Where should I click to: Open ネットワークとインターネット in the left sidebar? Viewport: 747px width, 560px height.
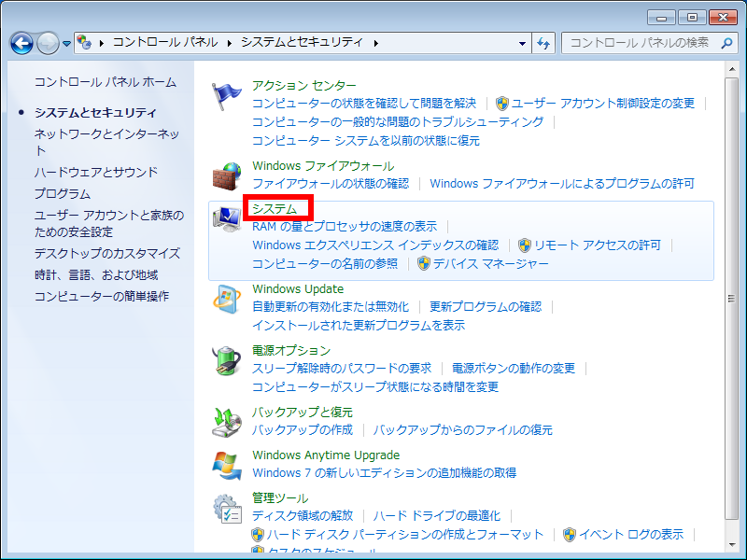point(106,134)
